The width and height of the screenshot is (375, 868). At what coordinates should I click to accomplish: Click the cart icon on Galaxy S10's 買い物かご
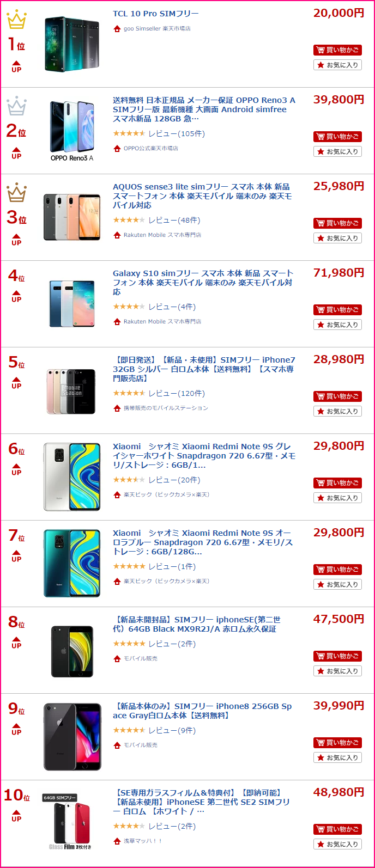coord(320,310)
